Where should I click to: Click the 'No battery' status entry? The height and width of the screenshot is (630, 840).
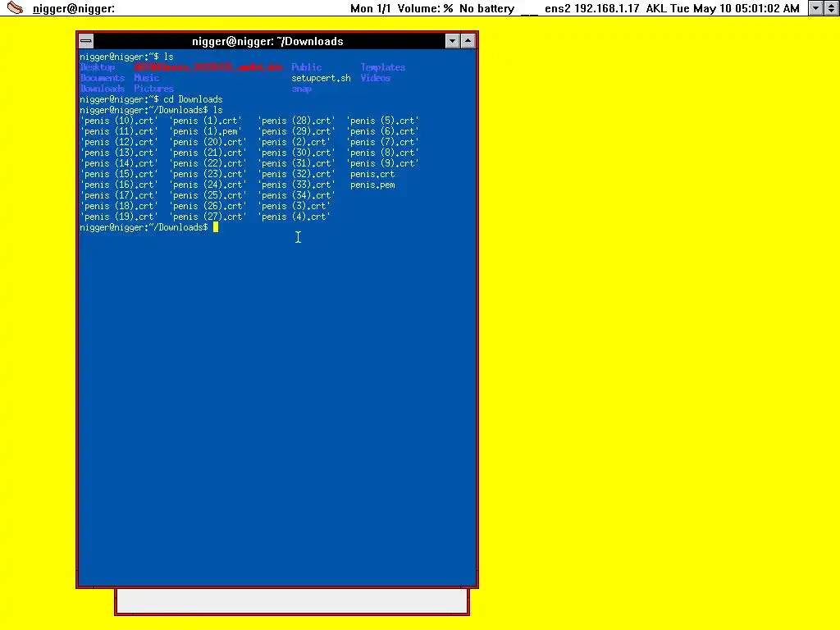click(486, 8)
